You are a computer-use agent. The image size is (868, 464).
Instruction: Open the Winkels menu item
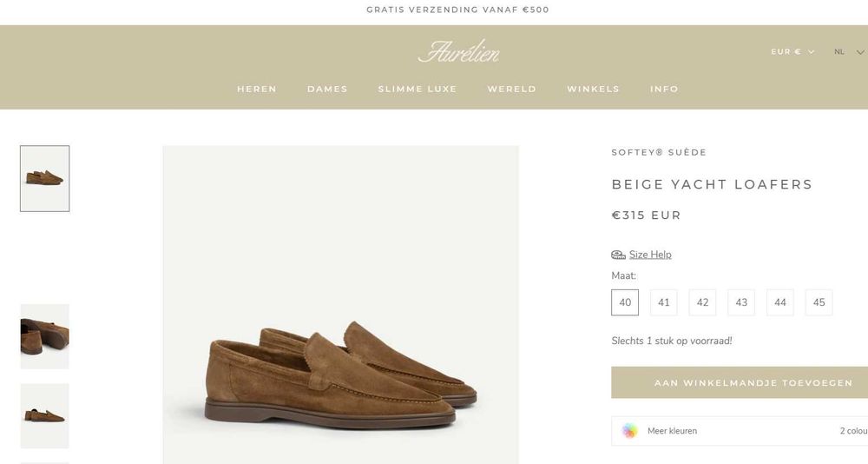click(593, 89)
